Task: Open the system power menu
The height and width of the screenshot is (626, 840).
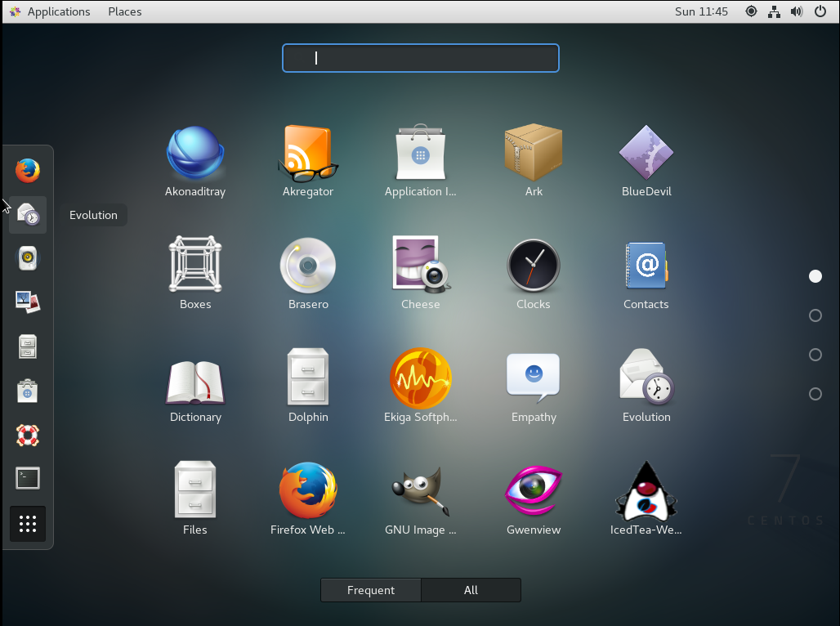Action: pos(820,11)
